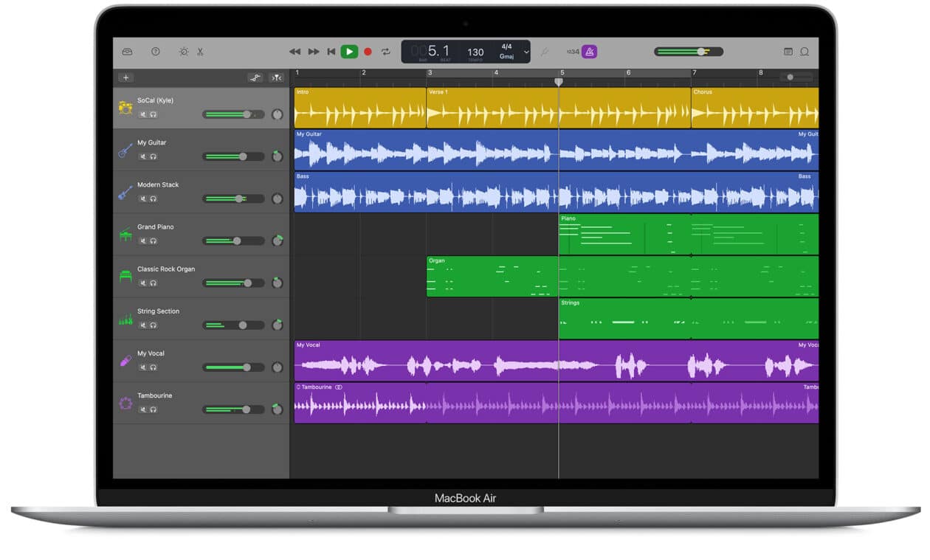The image size is (930, 560).
Task: Mute the My Guitar track
Action: click(144, 156)
